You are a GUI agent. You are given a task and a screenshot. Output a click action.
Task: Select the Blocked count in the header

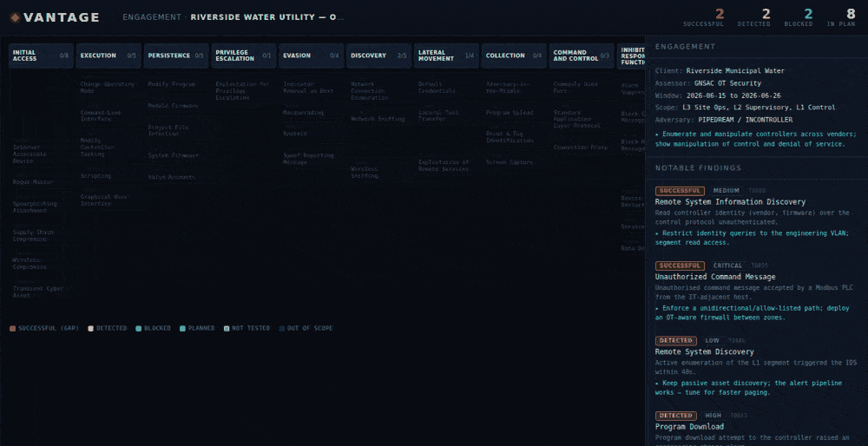pos(799,17)
